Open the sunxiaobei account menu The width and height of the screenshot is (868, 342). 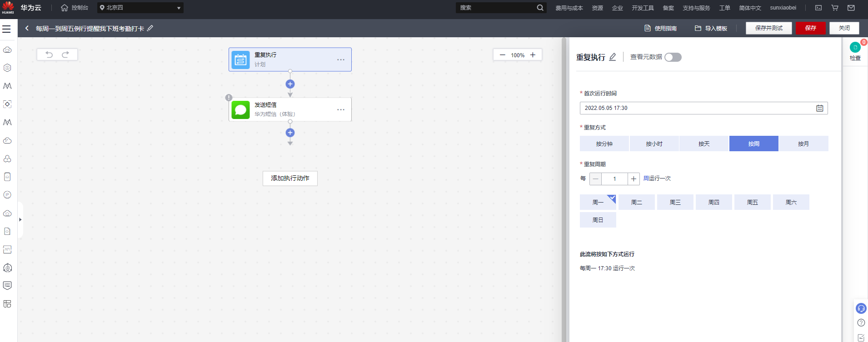coord(783,8)
